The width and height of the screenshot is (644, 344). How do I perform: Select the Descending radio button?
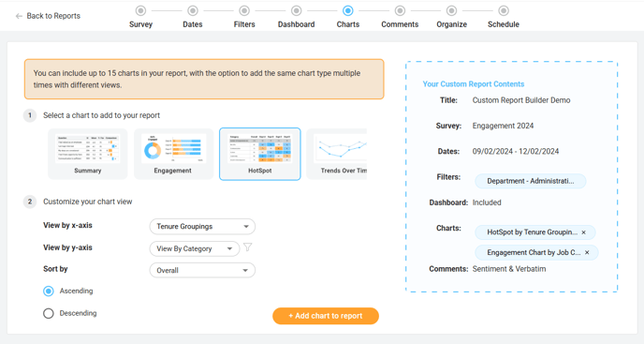(x=49, y=314)
